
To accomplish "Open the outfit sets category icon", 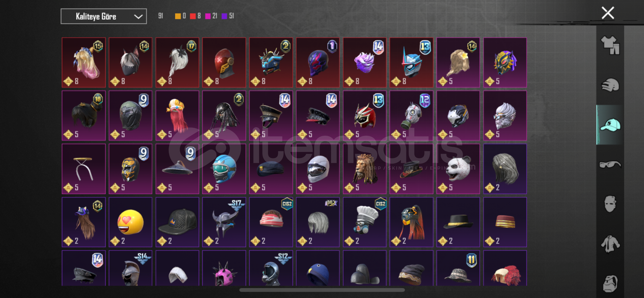I will [610, 45].
